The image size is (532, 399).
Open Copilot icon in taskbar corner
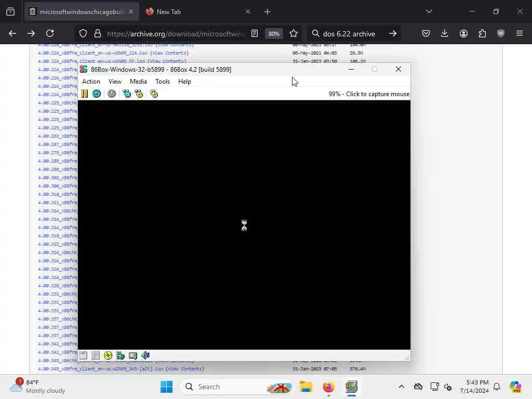coord(516,387)
